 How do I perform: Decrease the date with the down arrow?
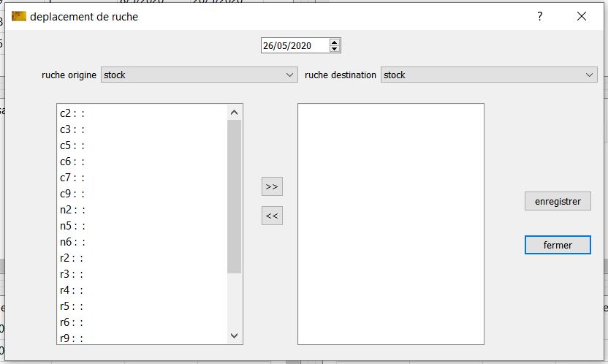click(x=335, y=49)
